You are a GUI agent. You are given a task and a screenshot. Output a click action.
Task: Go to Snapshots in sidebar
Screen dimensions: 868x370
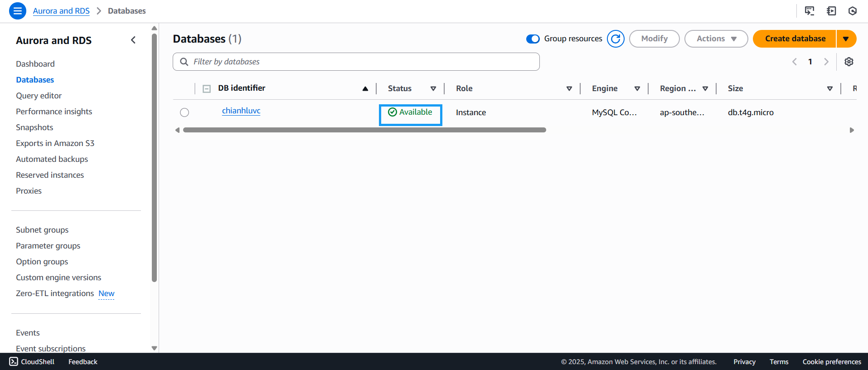click(x=34, y=127)
